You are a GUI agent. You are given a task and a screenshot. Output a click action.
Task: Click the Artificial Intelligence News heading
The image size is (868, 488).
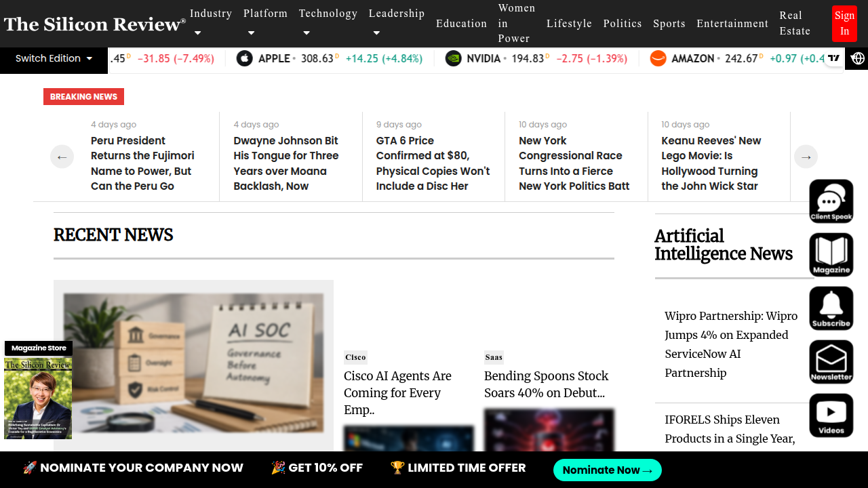point(724,245)
